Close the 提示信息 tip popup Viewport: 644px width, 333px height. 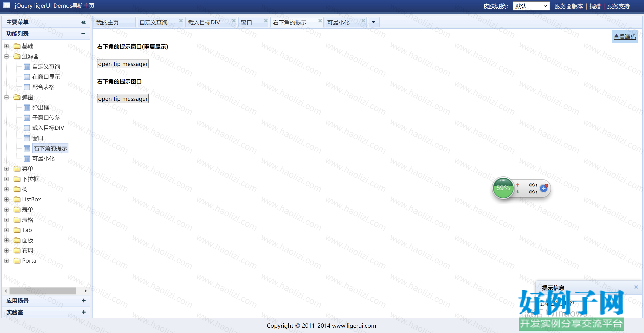click(636, 287)
